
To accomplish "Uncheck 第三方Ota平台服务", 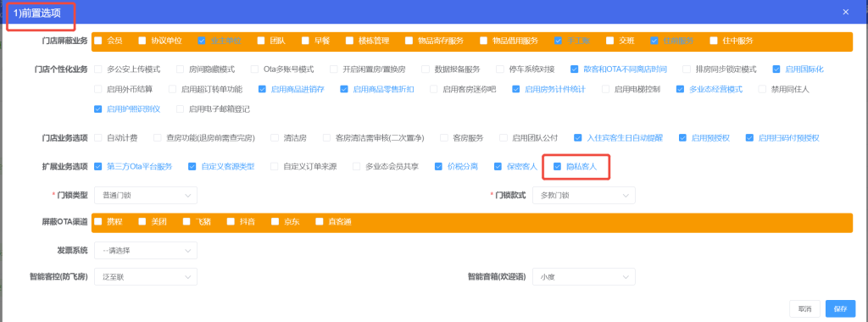I will click(x=98, y=166).
